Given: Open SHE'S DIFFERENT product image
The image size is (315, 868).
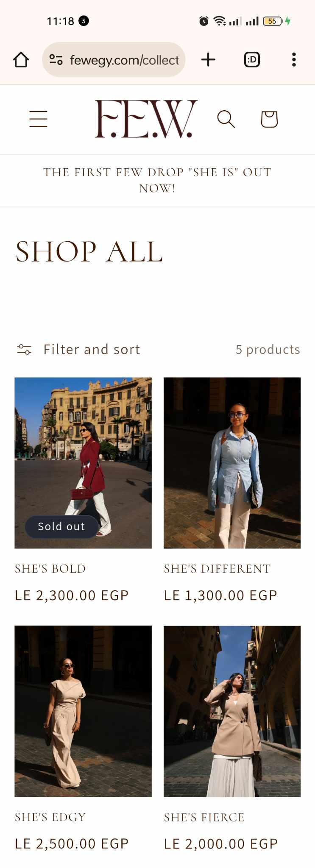Looking at the screenshot, I should [x=232, y=463].
